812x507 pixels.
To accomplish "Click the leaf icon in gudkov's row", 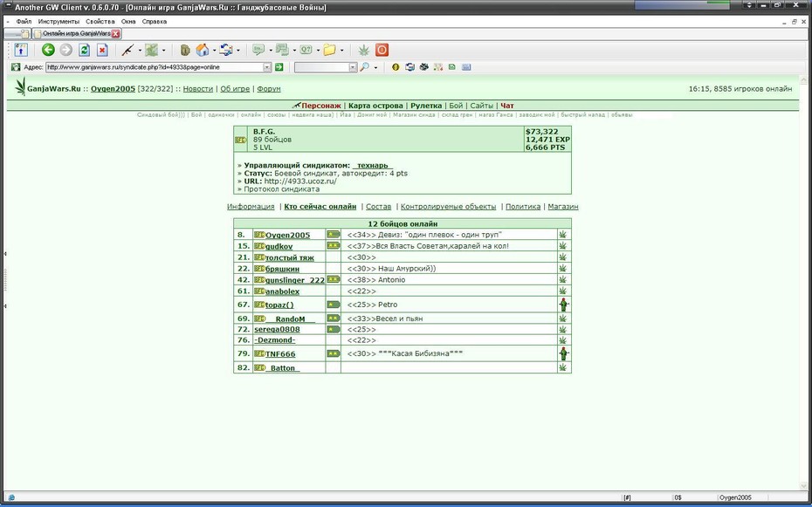I will [563, 246].
